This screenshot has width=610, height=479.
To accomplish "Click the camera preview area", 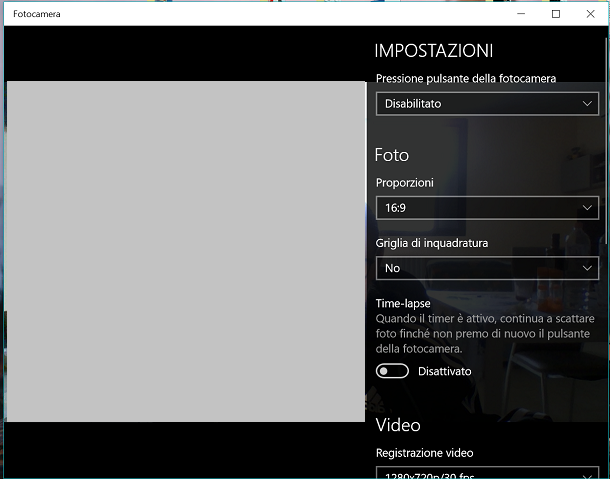I will coord(186,251).
